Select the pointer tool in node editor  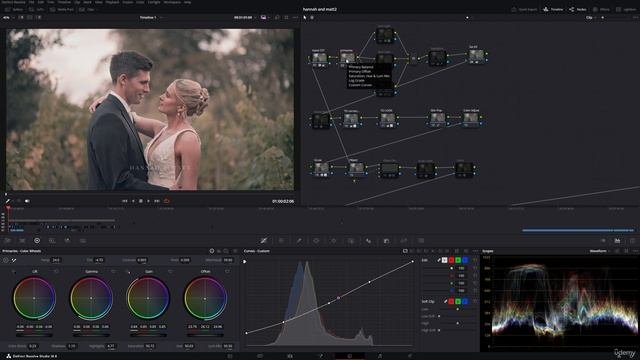304,18
